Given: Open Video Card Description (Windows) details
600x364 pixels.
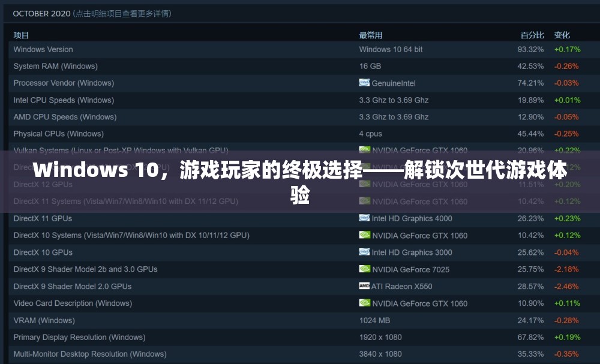Looking at the screenshot, I should pos(73,303).
